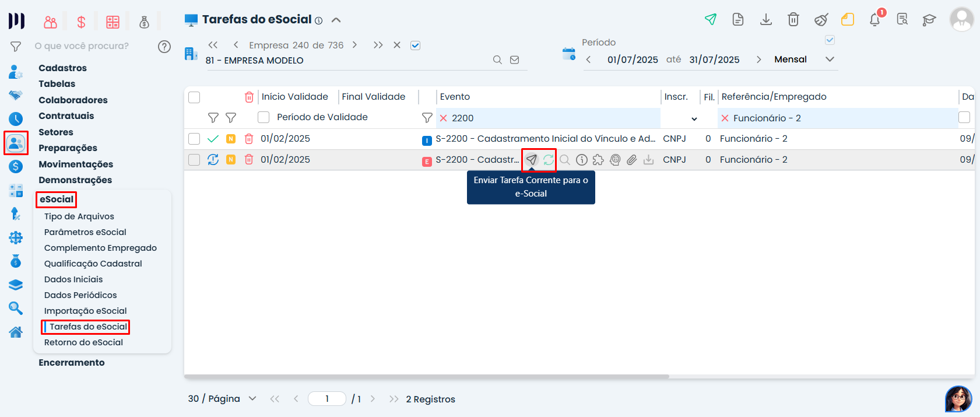The image size is (980, 417).
Task: Open the Mensal period type dropdown
Action: [x=830, y=59]
